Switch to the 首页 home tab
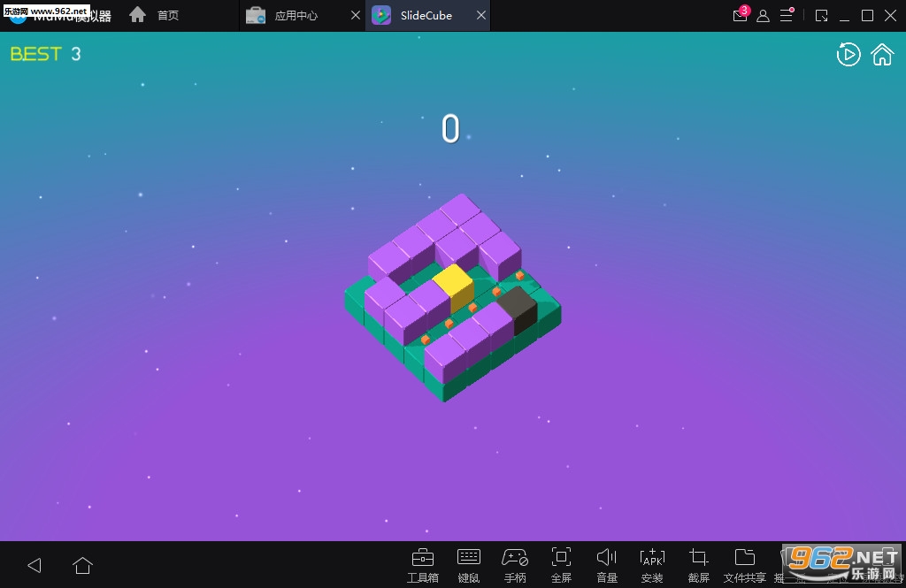Image resolution: width=906 pixels, height=588 pixels. click(154, 15)
